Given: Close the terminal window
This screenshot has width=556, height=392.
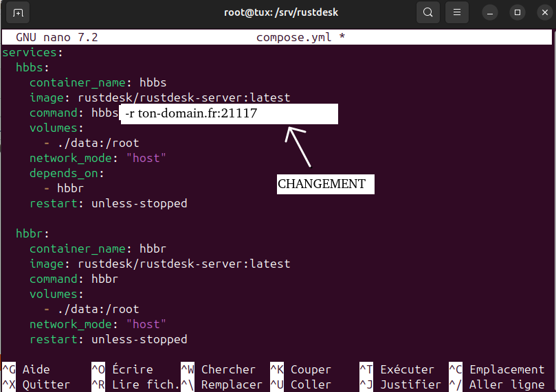Looking at the screenshot, I should click(543, 12).
